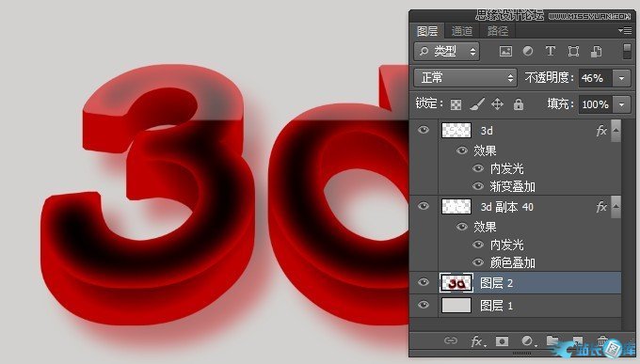640x364 pixels.
Task: Filter layers by shape icon
Action: [573, 52]
